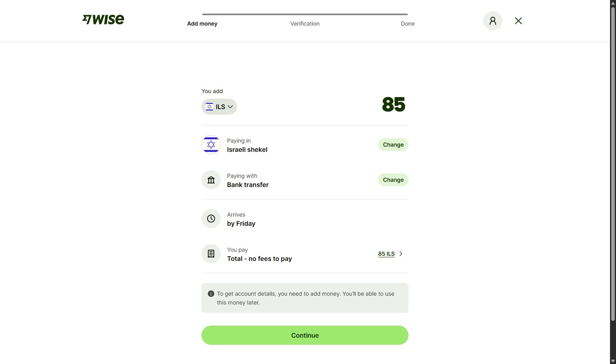Open the 85 ILS total link
Viewport: 616px width, 364px height.
coord(386,254)
